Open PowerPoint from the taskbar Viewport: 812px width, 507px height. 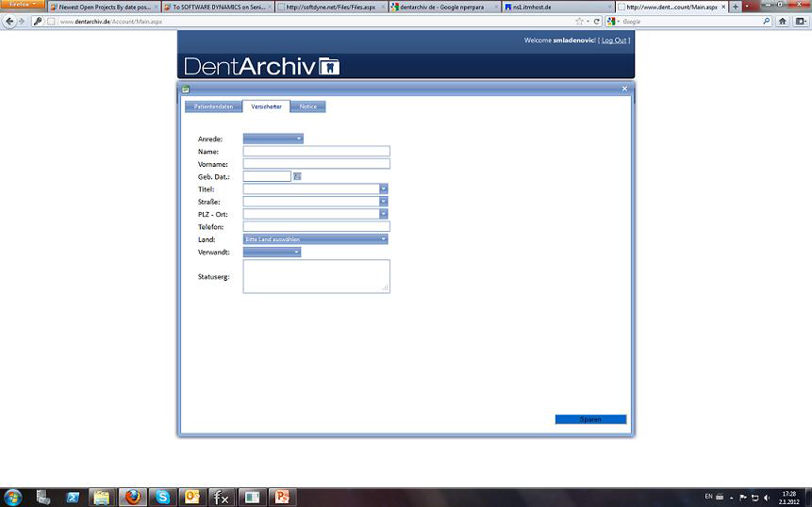point(282,498)
